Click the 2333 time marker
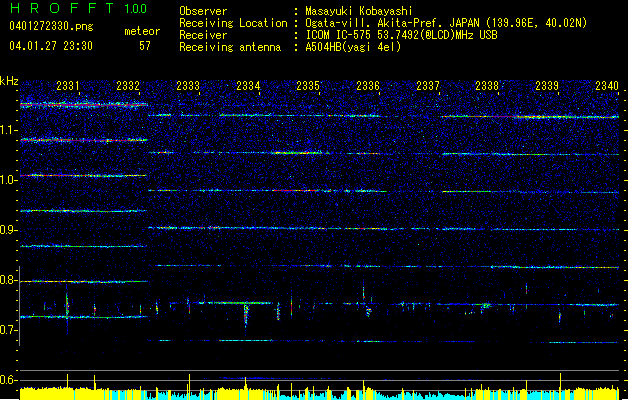Viewport: 629px width, 400px height. pyautogui.click(x=188, y=85)
